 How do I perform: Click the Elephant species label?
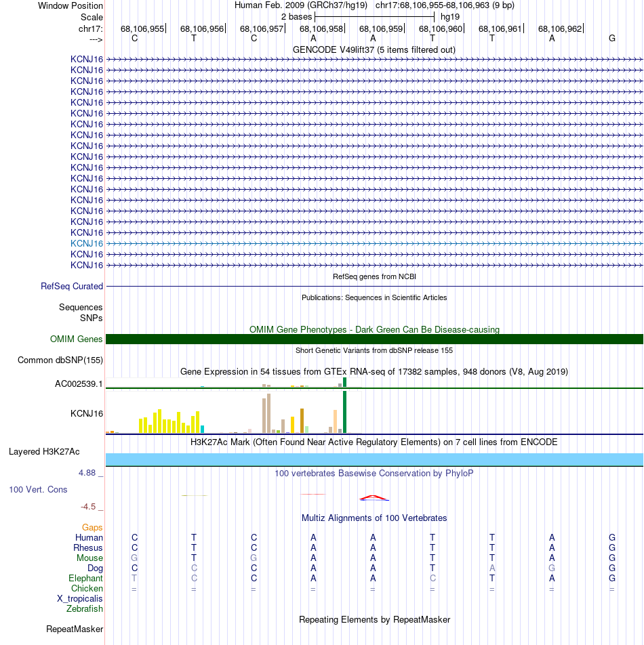(x=85, y=579)
